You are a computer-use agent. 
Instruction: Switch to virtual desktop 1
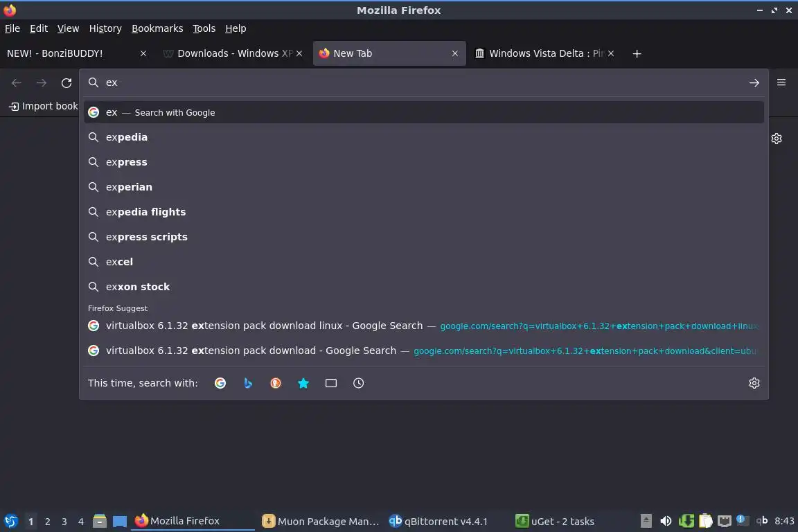pyautogui.click(x=30, y=522)
